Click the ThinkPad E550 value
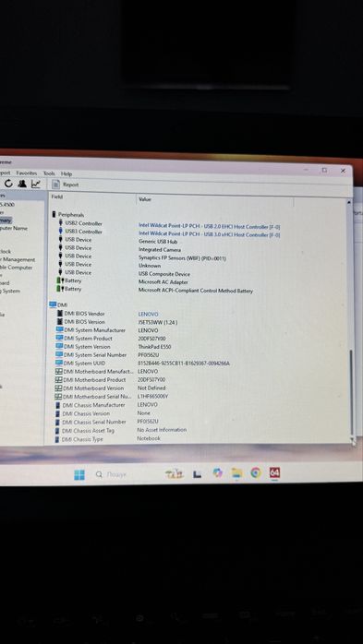Screen dimensions: 363x644 [154, 347]
